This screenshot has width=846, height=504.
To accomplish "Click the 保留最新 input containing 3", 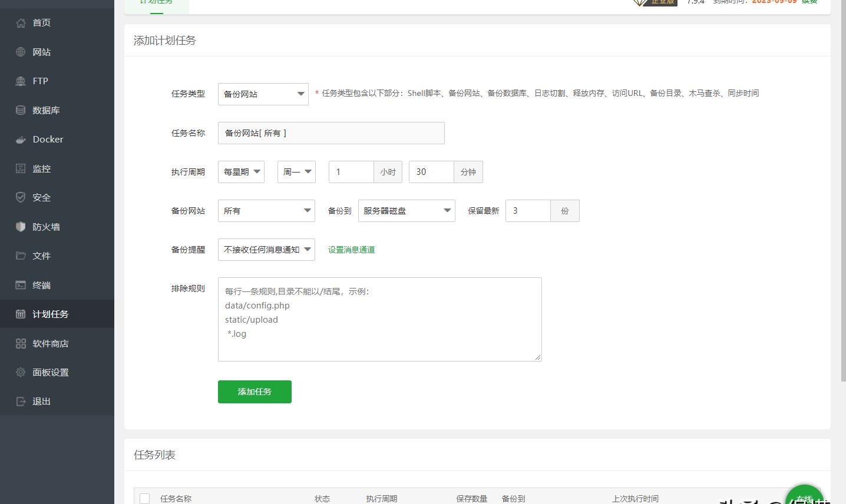I will 528,211.
